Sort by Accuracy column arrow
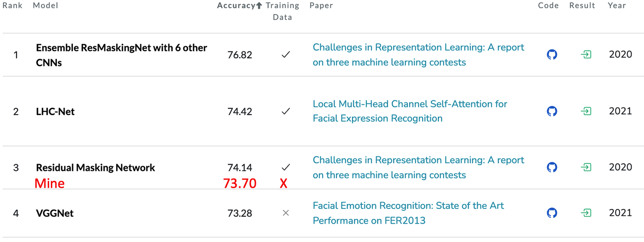644x242 pixels. tap(258, 6)
